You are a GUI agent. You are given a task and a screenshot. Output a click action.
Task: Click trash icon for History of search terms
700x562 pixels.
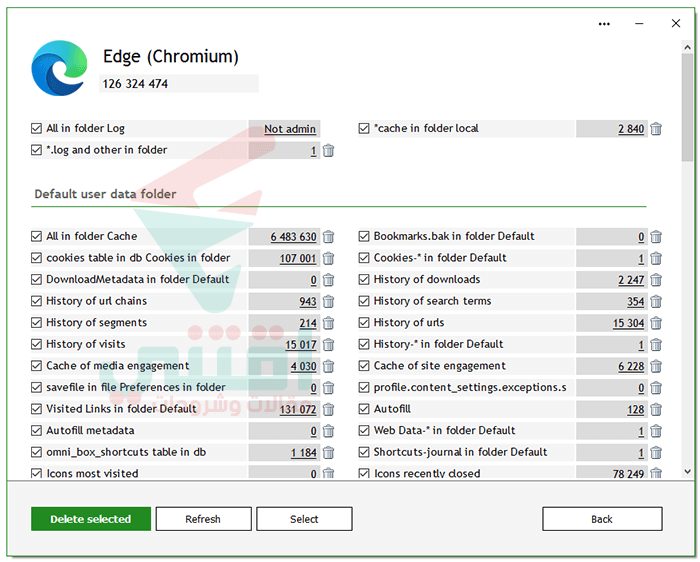coord(656,302)
